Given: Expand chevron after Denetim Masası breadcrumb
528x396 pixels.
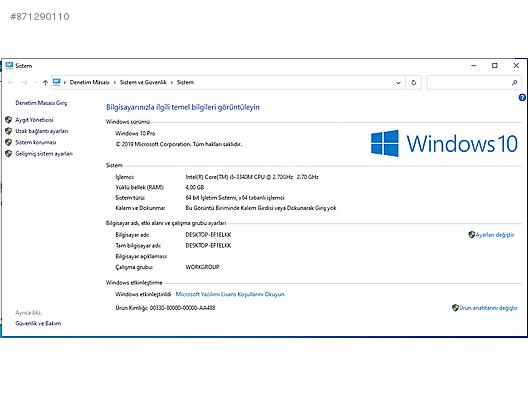Looking at the screenshot, I should coord(115,82).
